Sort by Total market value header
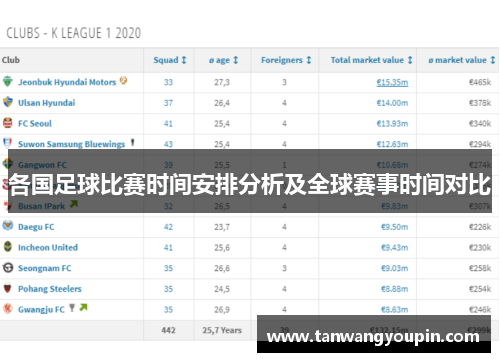The height and width of the screenshot is (362, 500). 371,60
